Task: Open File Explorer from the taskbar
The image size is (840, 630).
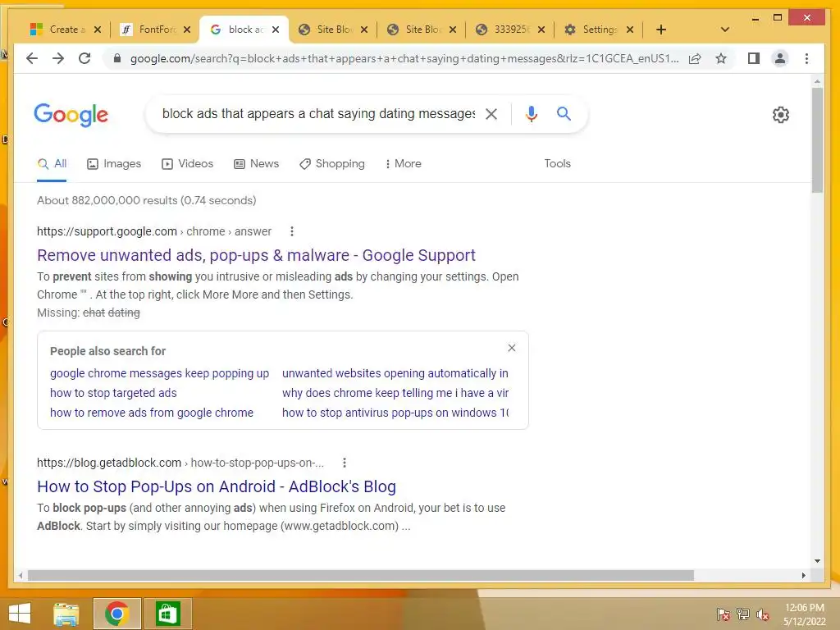Action: tap(66, 614)
